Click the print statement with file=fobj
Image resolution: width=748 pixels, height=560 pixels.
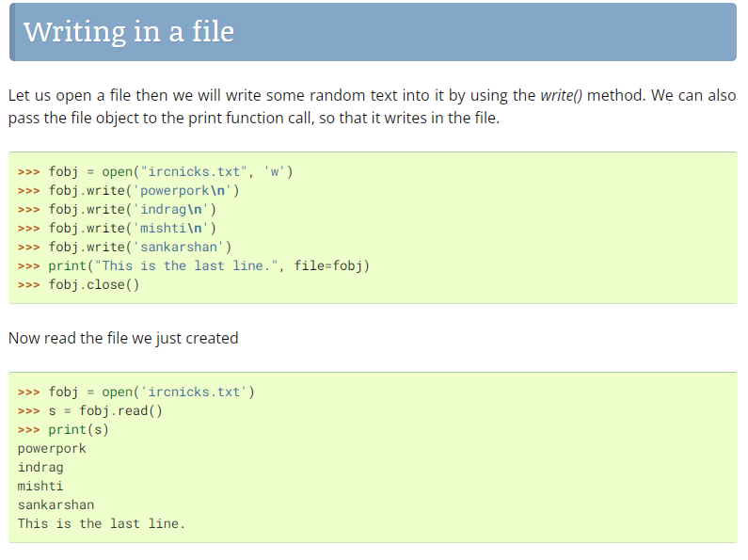pos(209,265)
